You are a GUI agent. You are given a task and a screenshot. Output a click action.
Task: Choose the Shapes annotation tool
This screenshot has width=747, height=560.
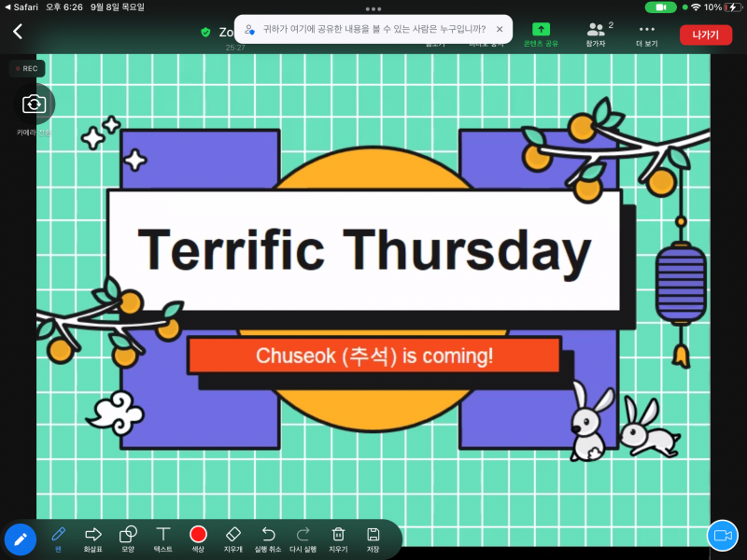click(x=128, y=535)
